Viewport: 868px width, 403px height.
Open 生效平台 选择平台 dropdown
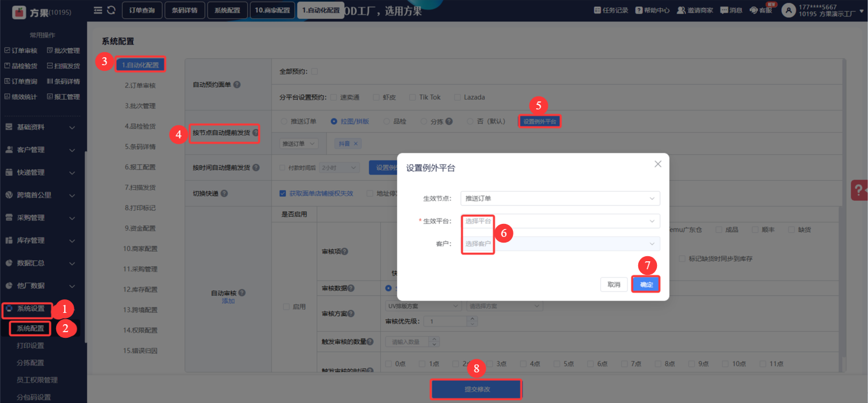click(x=561, y=221)
